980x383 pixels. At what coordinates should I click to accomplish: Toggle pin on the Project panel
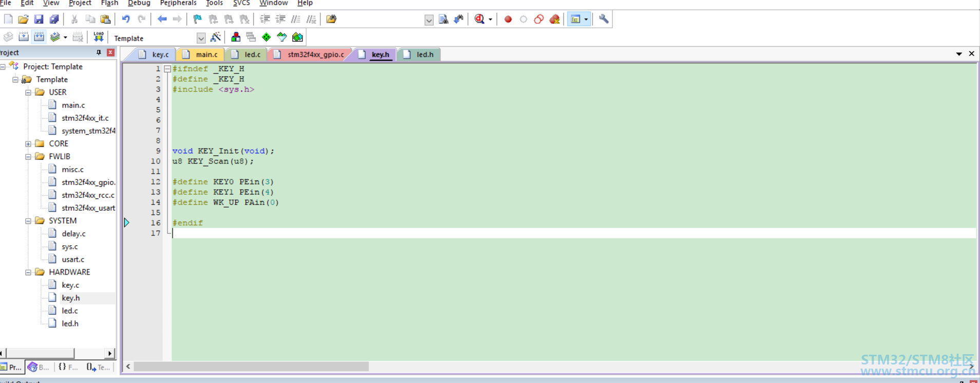99,52
